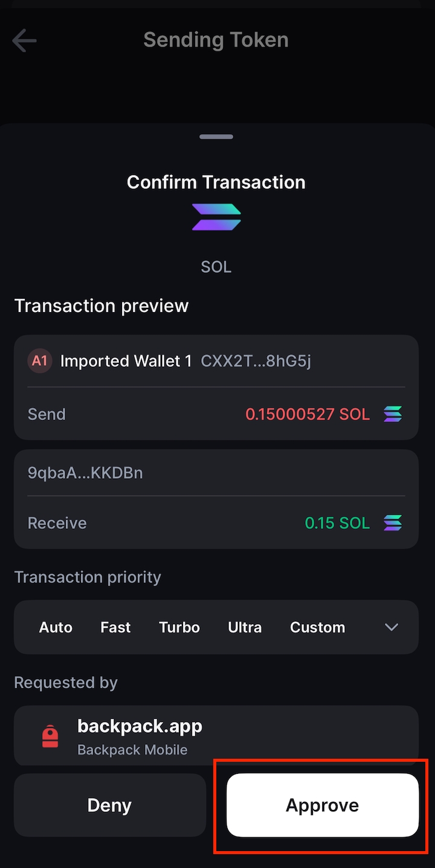The width and height of the screenshot is (435, 868).
Task: Click the red Backpack app icon
Action: [50, 737]
